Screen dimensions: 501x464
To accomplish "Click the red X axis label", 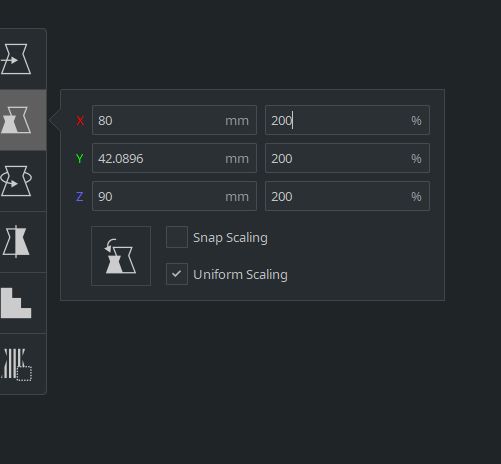I will (80, 120).
